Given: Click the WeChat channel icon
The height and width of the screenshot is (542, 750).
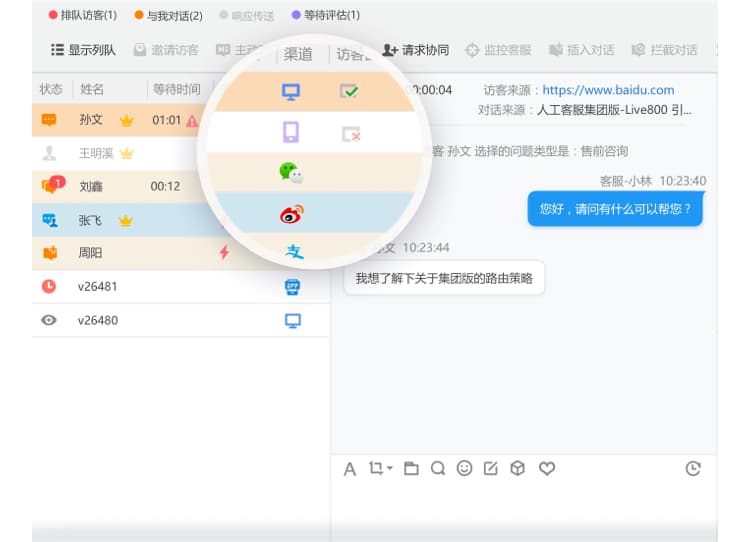Looking at the screenshot, I should click(x=291, y=173).
